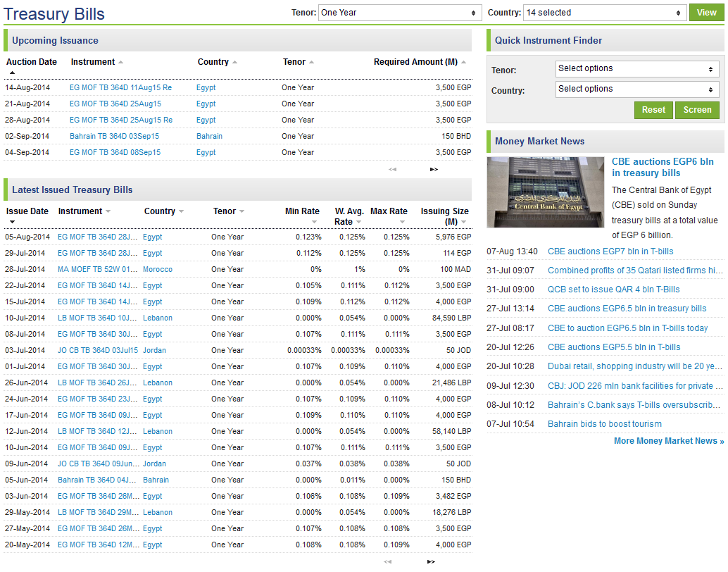Select '100 MAD' issuing size cell
Screen dimensions: 728x572
456,270
